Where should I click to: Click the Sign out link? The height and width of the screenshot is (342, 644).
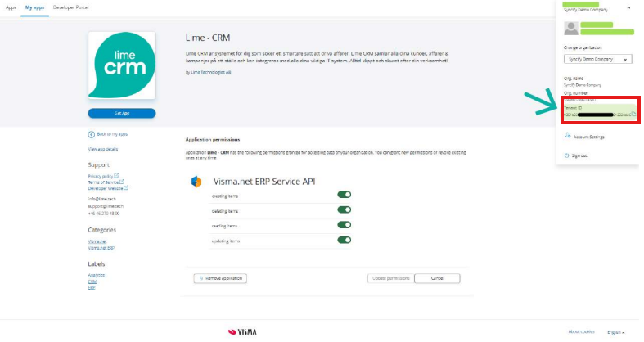(x=579, y=155)
